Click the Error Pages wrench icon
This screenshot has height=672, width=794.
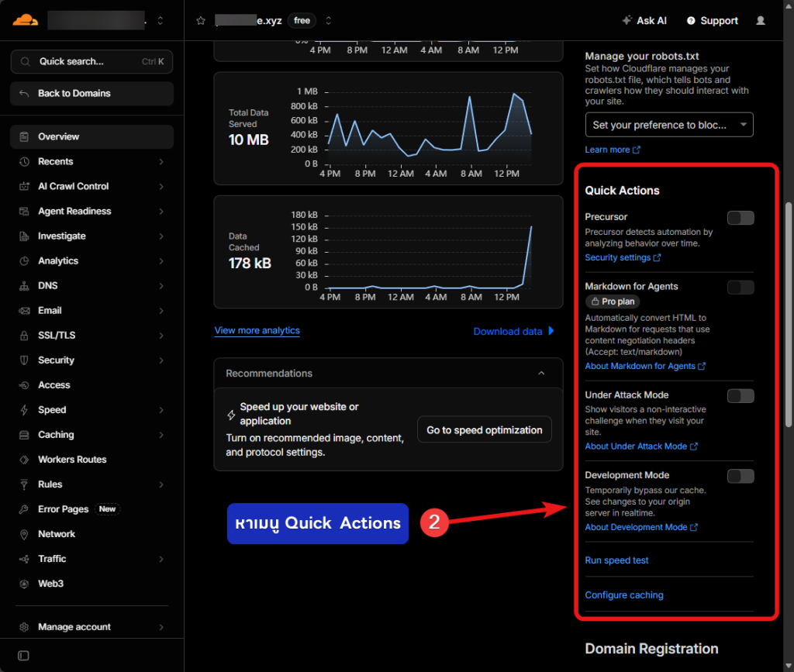coord(24,509)
